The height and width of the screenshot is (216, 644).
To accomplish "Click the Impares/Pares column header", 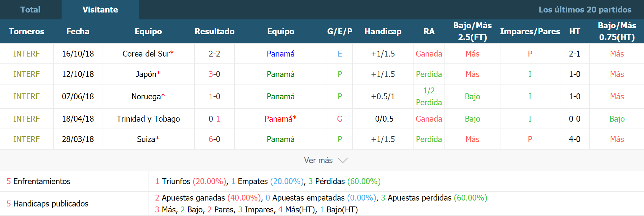I will pos(530,31).
